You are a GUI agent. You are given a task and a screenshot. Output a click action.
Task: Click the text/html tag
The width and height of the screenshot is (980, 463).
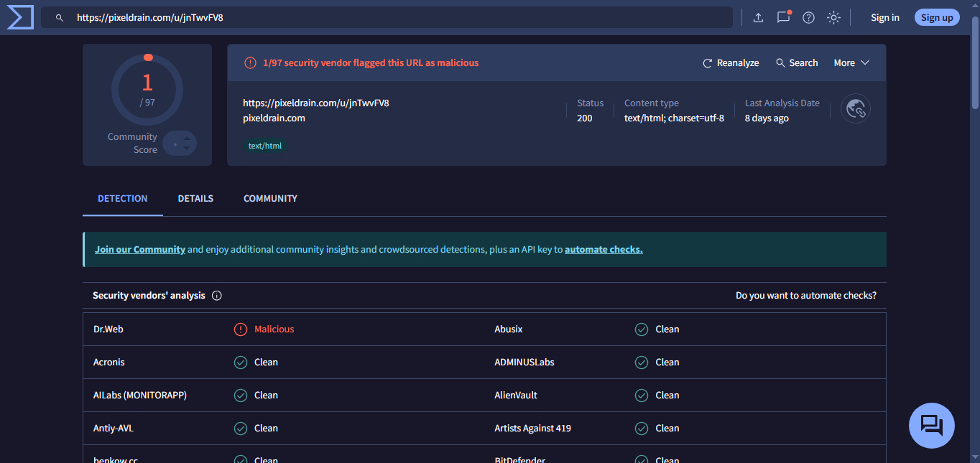point(265,146)
